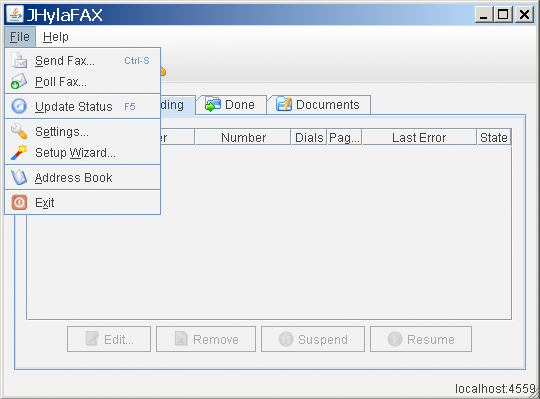Click the JHylaFAX Java title bar icon

click(x=15, y=14)
